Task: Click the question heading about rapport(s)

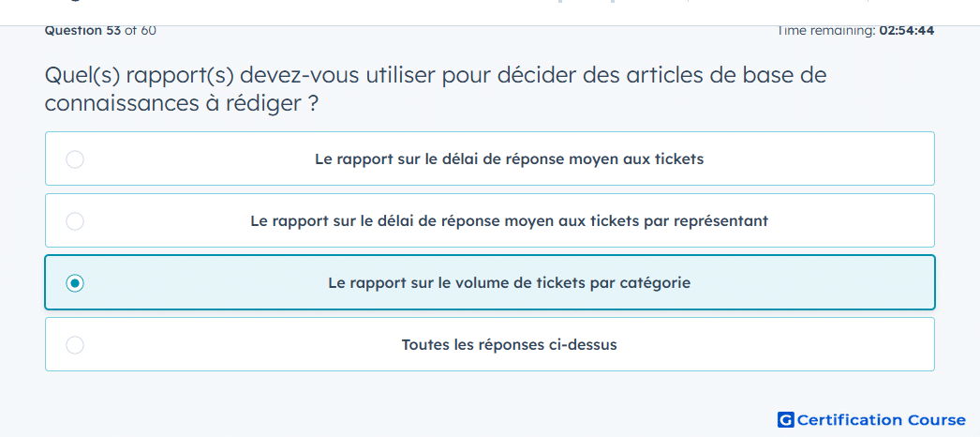Action: tap(436, 89)
